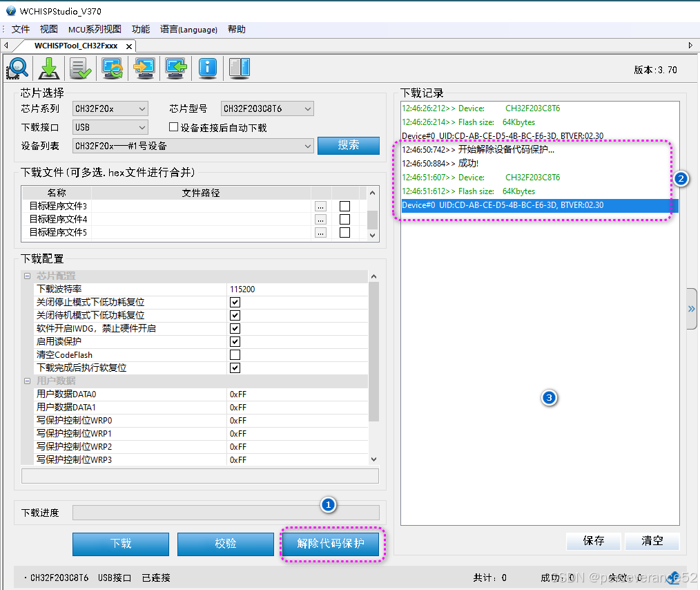Image resolution: width=700 pixels, height=590 pixels.
Task: Collapse the 用户数据 section
Action: [x=27, y=381]
